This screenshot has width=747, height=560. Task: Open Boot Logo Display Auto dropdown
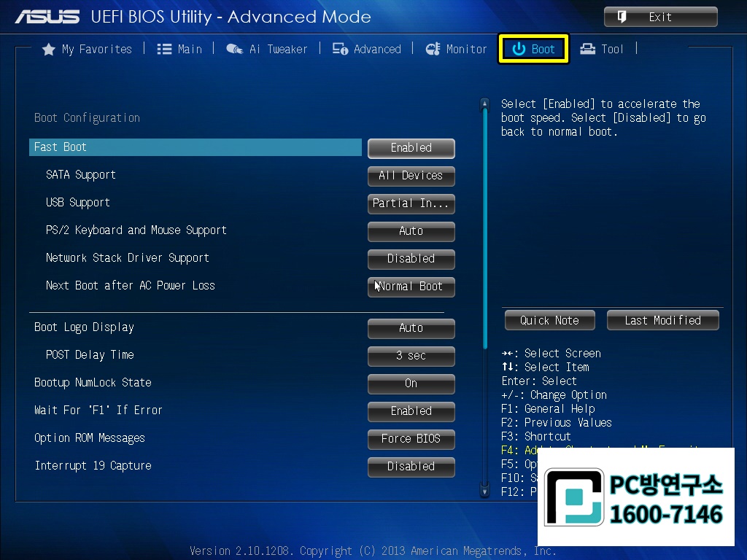click(x=411, y=328)
